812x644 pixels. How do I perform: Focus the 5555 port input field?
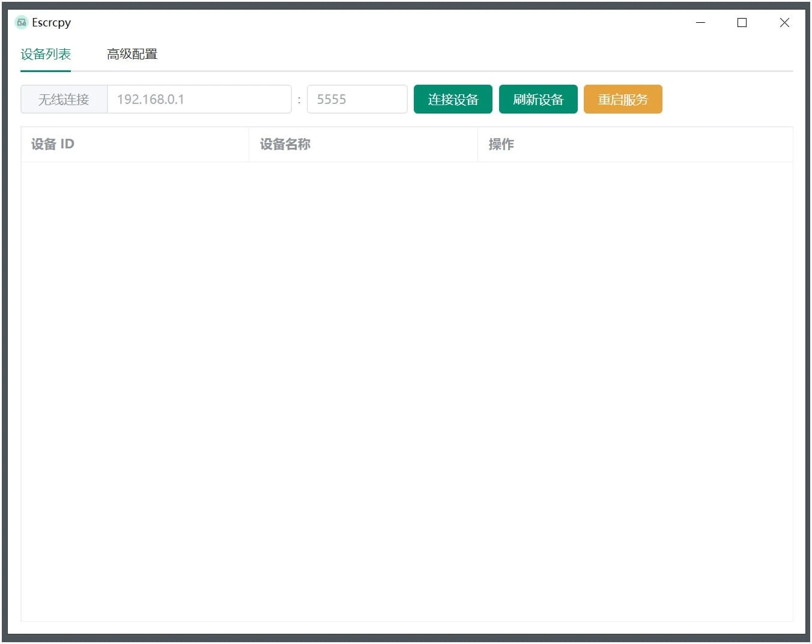[x=357, y=99]
